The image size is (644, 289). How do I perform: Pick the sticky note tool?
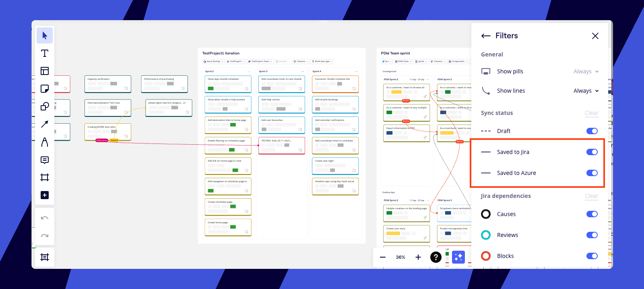pyautogui.click(x=45, y=89)
